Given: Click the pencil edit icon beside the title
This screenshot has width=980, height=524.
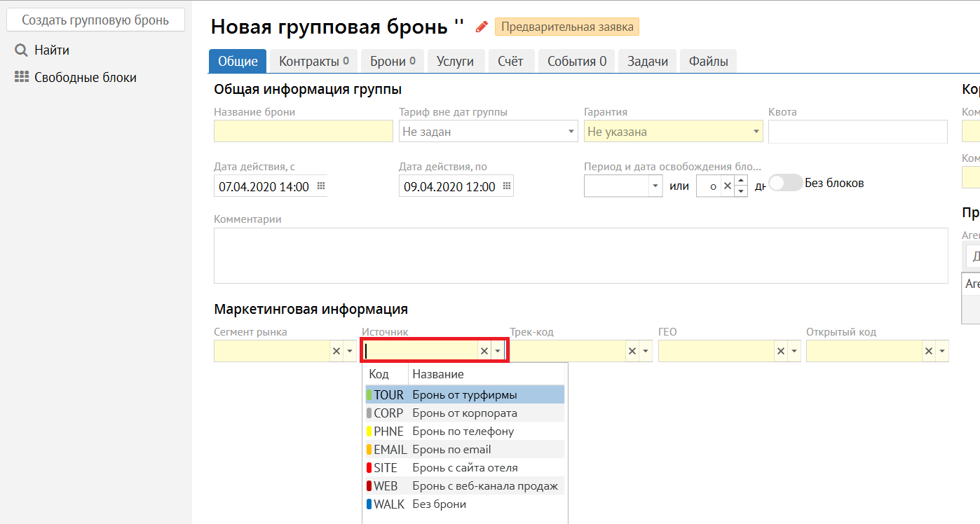Looking at the screenshot, I should (x=481, y=27).
